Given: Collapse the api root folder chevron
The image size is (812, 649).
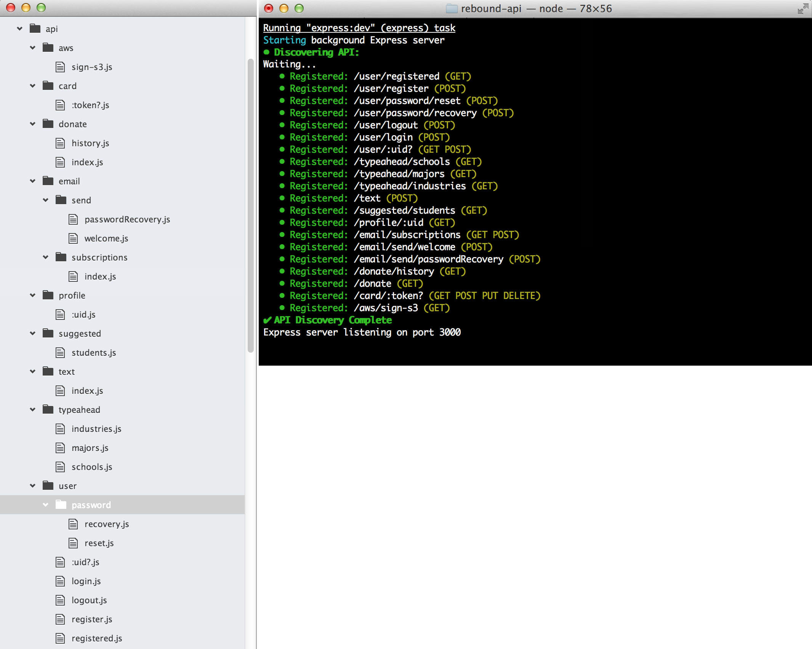Looking at the screenshot, I should click(20, 29).
